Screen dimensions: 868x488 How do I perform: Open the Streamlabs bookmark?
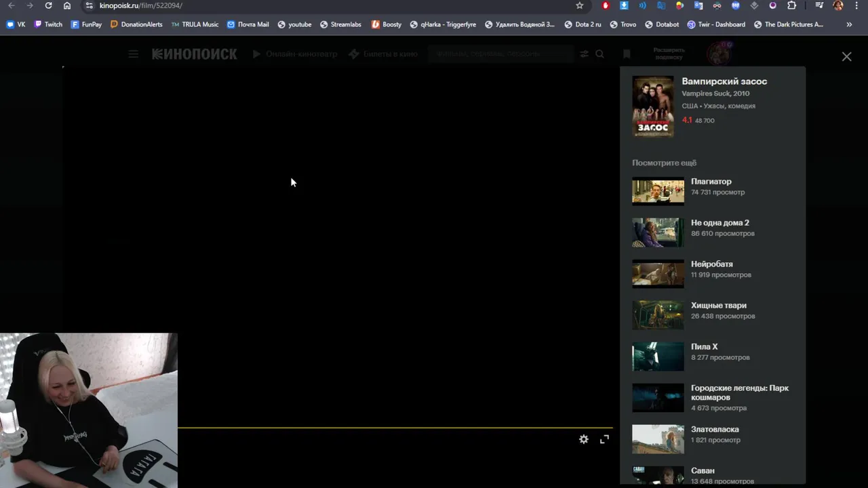click(341, 24)
